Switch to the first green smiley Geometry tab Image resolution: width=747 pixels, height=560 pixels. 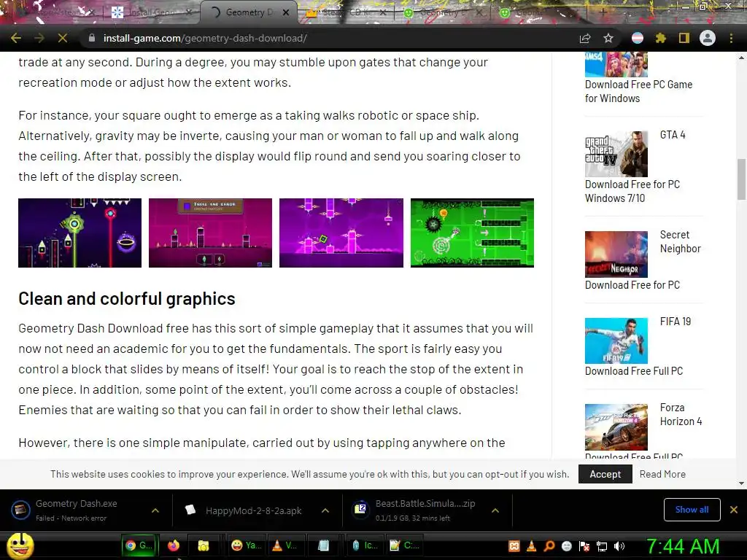(443, 12)
